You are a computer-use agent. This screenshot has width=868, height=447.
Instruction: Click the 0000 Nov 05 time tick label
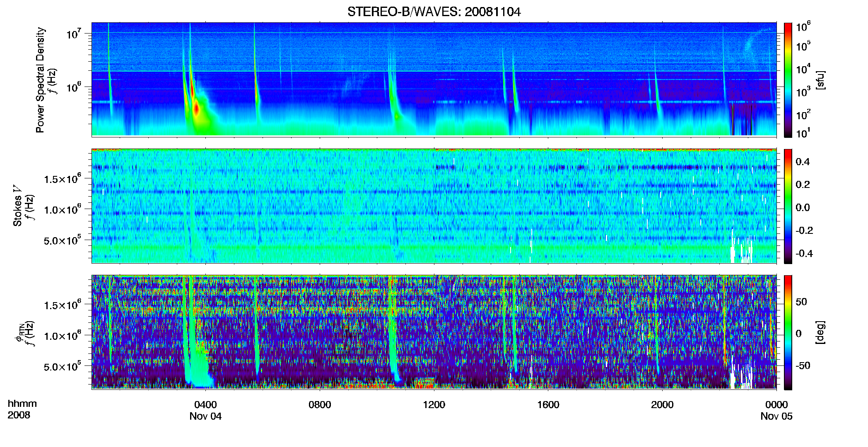(776, 410)
